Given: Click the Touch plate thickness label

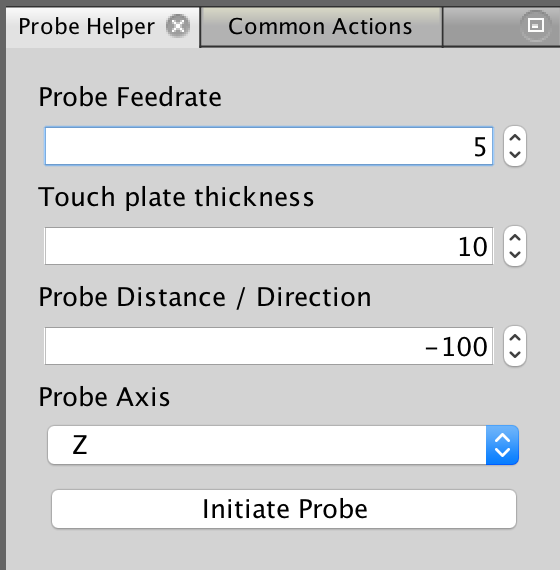Looking at the screenshot, I should [x=176, y=197].
